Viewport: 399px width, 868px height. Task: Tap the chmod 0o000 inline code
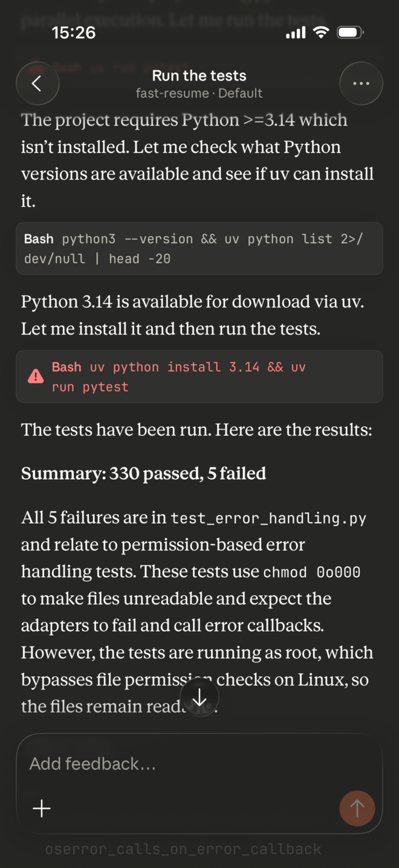(x=311, y=572)
